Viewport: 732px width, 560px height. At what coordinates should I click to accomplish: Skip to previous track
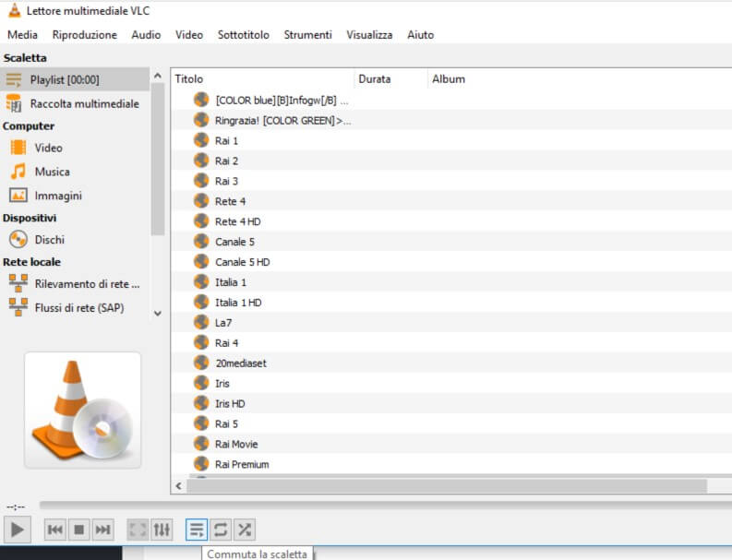[55, 530]
